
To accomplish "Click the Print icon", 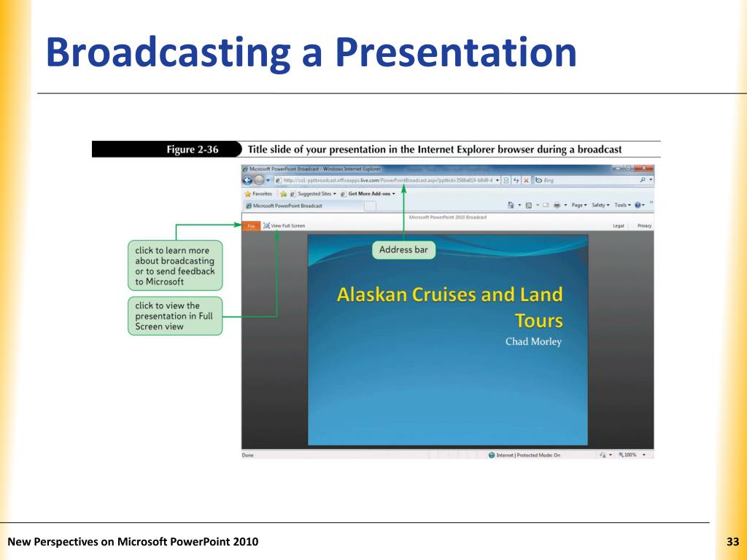I will click(x=557, y=205).
